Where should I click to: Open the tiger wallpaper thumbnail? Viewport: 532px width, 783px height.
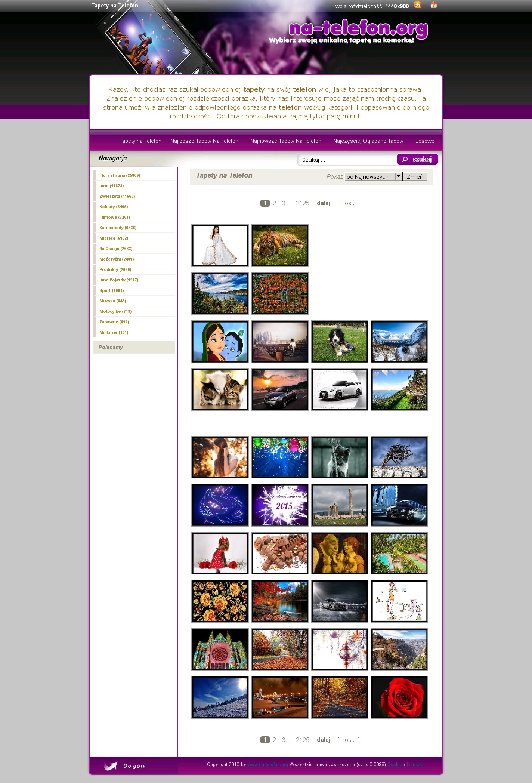tap(280, 246)
